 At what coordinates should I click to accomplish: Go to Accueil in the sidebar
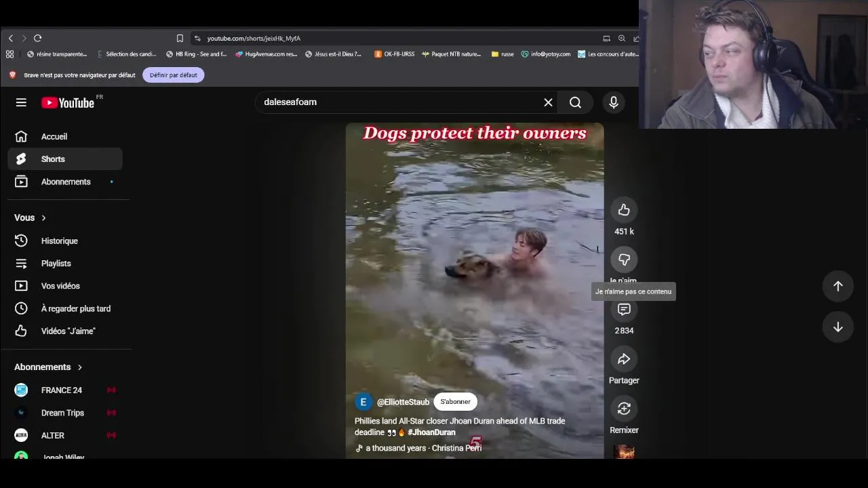[65, 137]
